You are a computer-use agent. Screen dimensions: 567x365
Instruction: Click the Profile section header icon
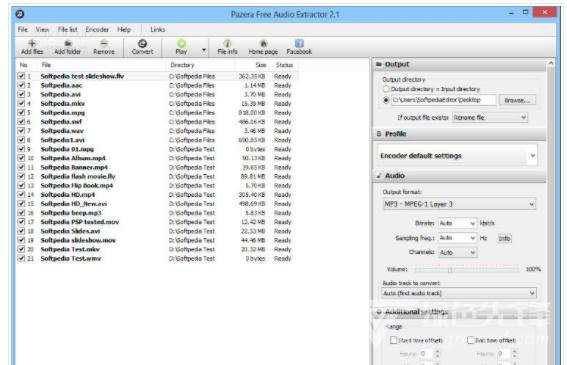(379, 134)
